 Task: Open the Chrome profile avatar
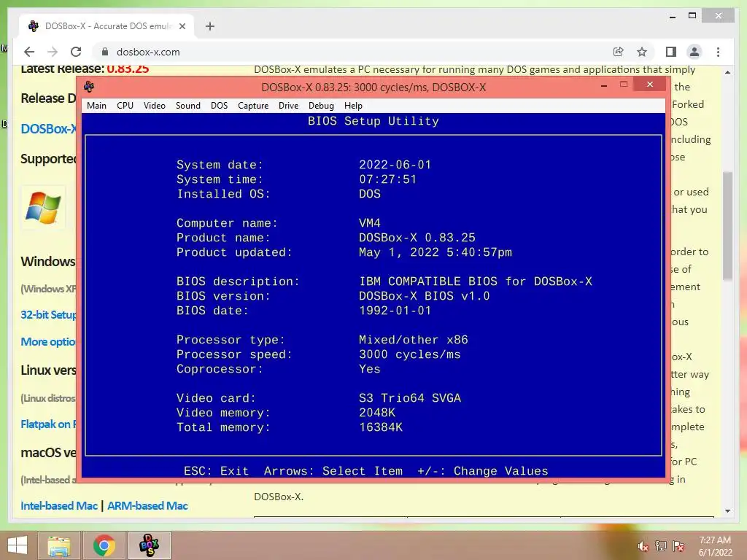click(694, 52)
